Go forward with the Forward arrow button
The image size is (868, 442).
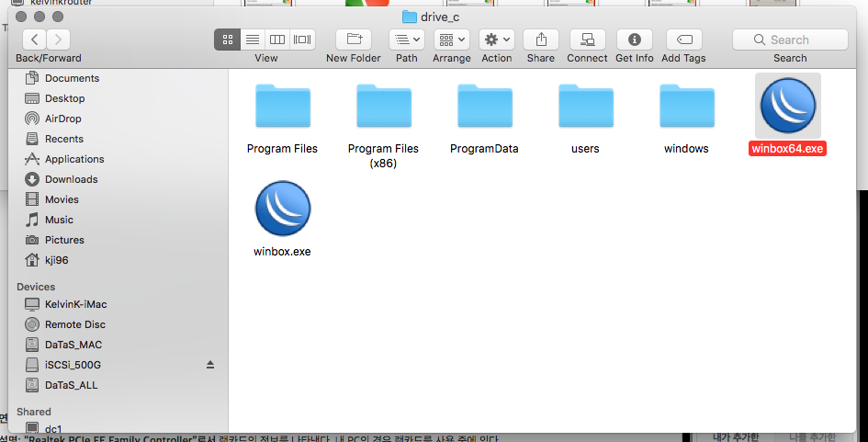[x=58, y=40]
